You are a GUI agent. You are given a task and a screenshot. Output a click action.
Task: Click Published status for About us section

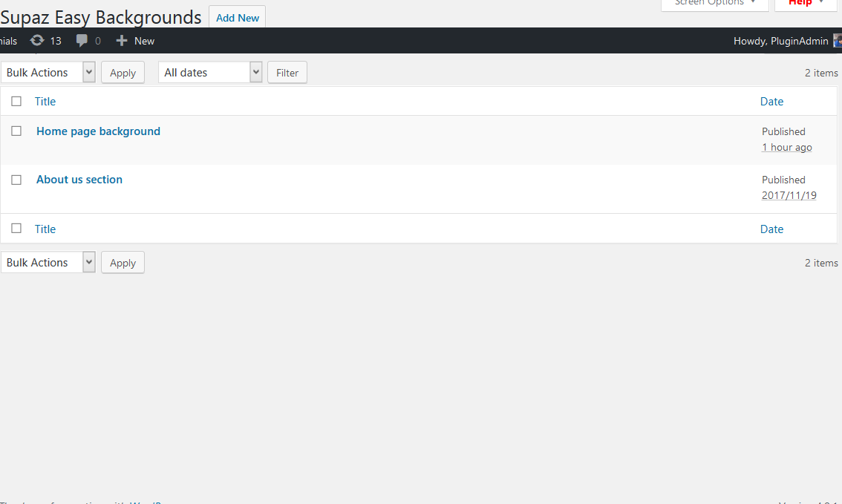783,180
